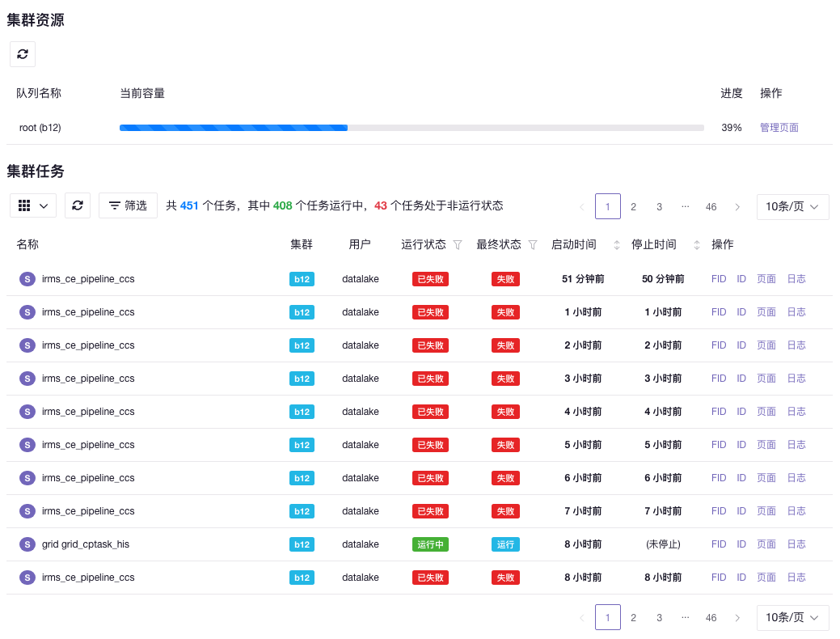Open 管理页面 link for root queue
The height and width of the screenshot is (639, 840).
[x=779, y=128]
